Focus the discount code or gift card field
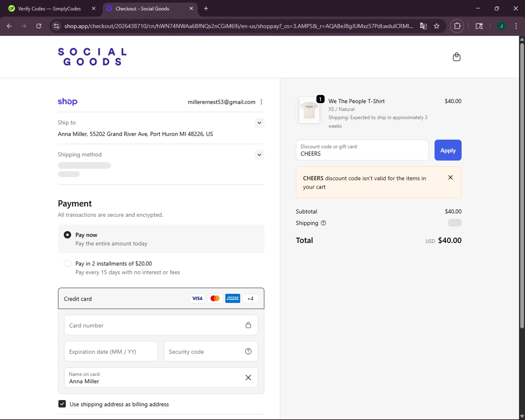The width and height of the screenshot is (525, 420). pyautogui.click(x=362, y=150)
